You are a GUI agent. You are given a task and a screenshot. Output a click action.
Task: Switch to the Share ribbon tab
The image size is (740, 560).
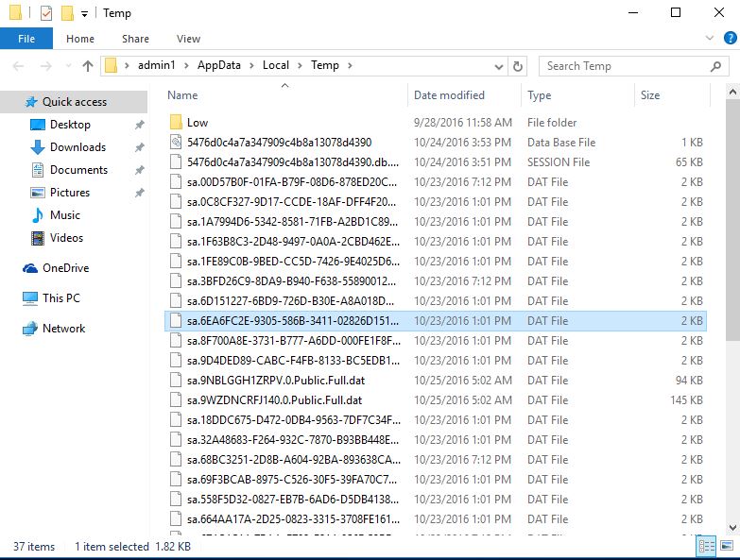[x=135, y=39]
